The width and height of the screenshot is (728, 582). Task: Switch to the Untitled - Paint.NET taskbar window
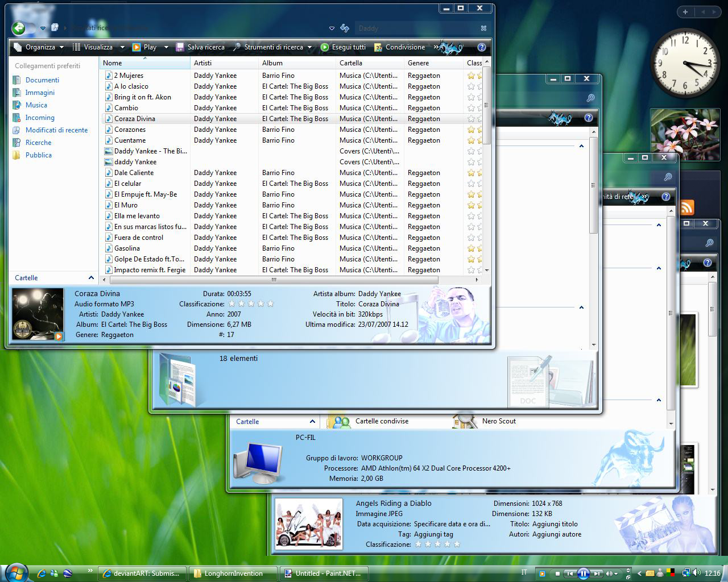(x=324, y=573)
